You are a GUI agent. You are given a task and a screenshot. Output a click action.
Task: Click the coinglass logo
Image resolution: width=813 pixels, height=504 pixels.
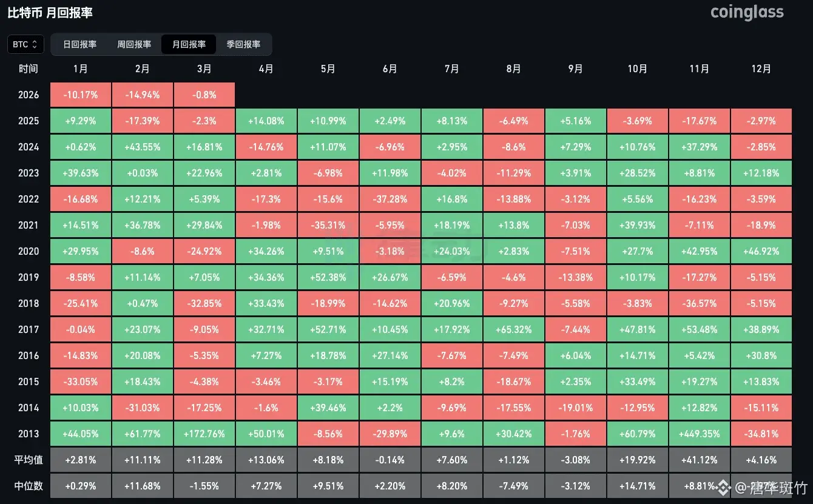coord(747,12)
